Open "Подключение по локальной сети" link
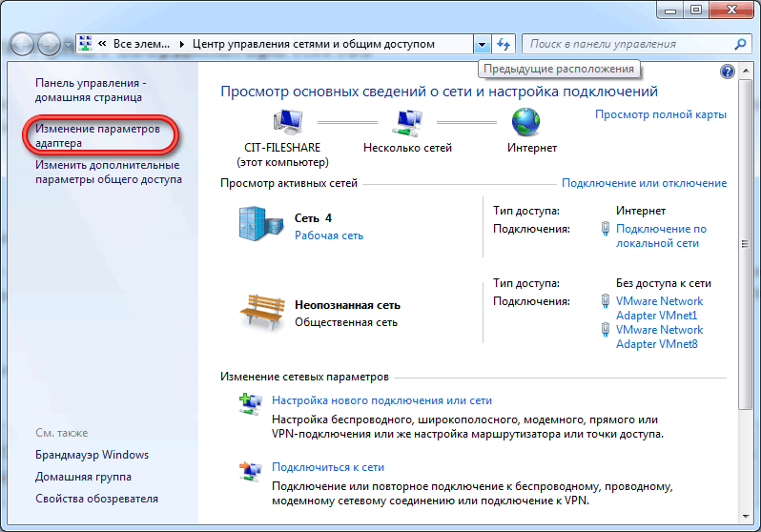 click(x=661, y=235)
